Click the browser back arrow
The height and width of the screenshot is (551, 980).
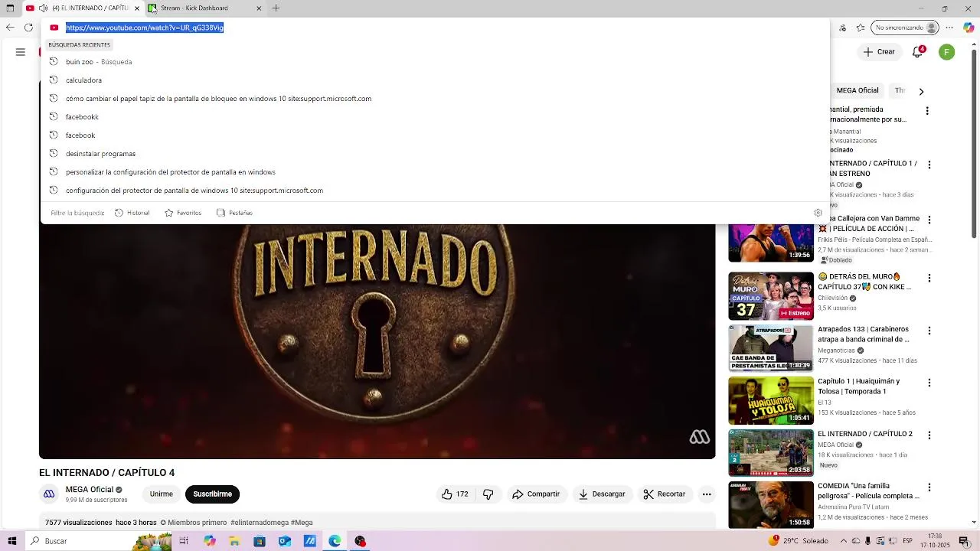[x=10, y=28]
